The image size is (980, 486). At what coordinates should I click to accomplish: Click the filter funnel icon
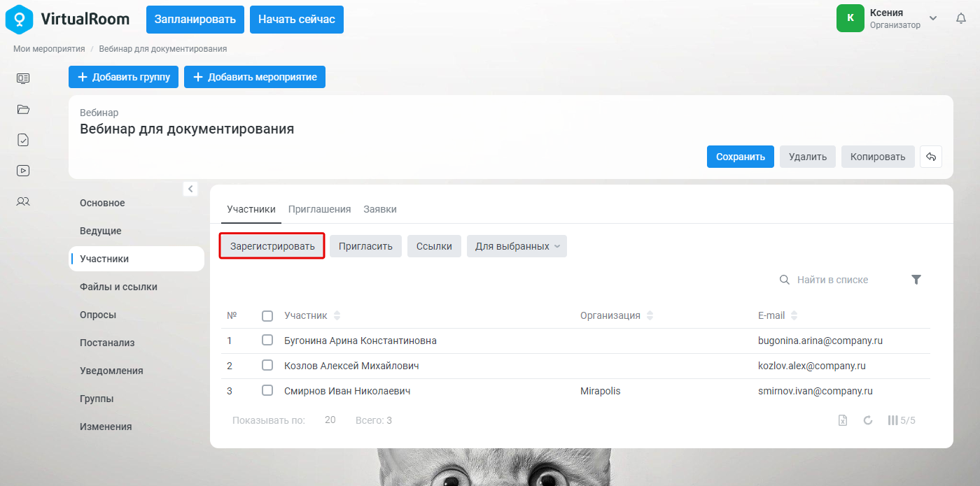[x=916, y=280]
